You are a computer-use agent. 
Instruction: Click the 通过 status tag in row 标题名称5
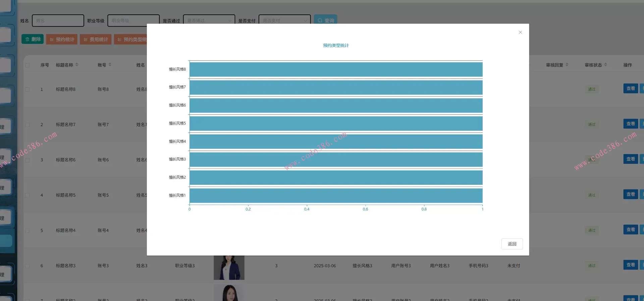point(592,195)
